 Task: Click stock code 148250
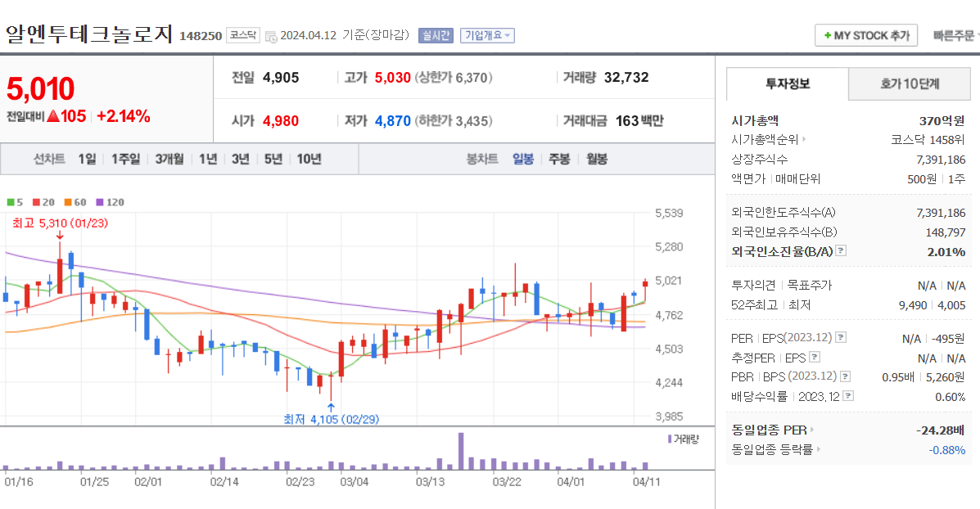point(201,36)
